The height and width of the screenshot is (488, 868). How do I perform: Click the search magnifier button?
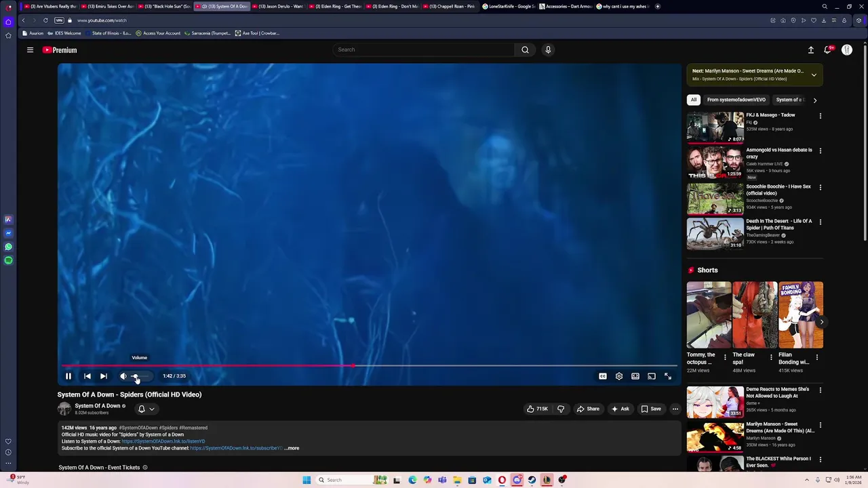pyautogui.click(x=525, y=49)
